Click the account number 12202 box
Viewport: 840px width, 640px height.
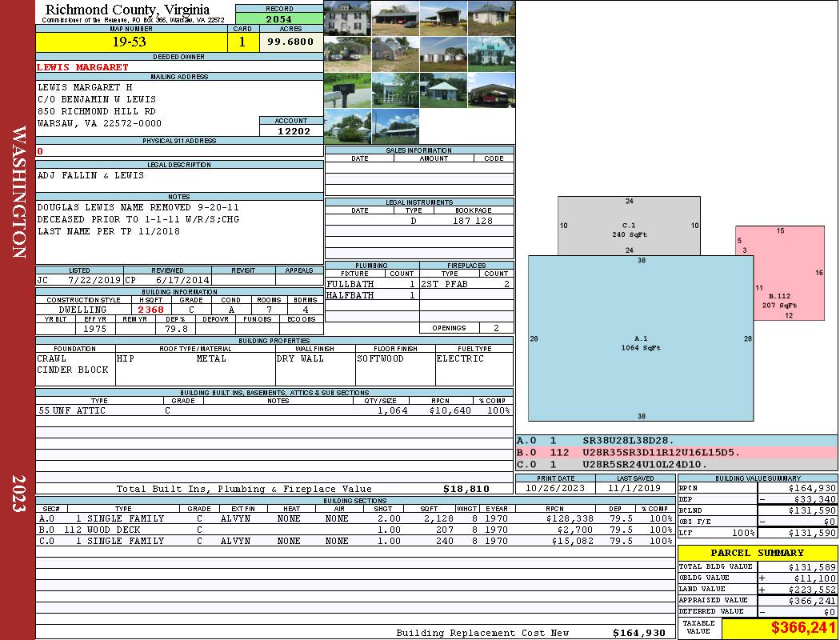[291, 130]
